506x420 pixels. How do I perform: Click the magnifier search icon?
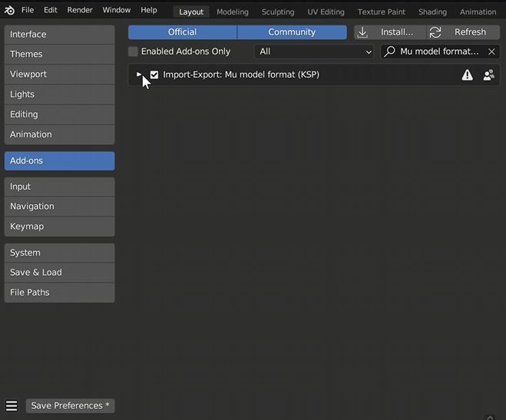pyautogui.click(x=390, y=51)
